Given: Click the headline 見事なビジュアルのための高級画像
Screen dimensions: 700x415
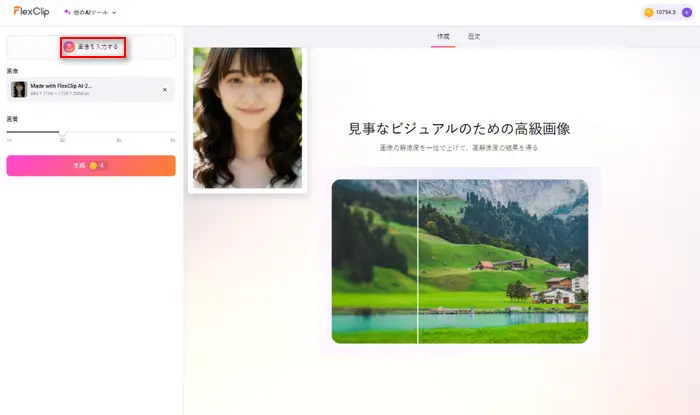Looking at the screenshot, I should coord(459,129).
